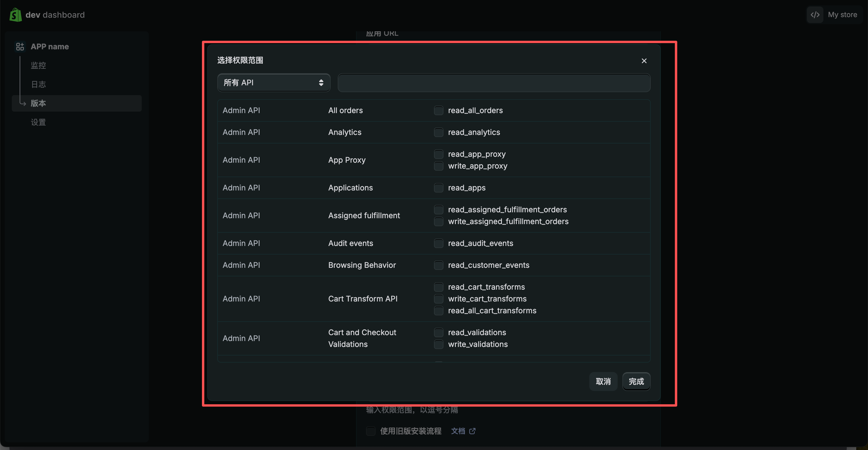Click the 取消 button
The height and width of the screenshot is (450, 868).
603,381
